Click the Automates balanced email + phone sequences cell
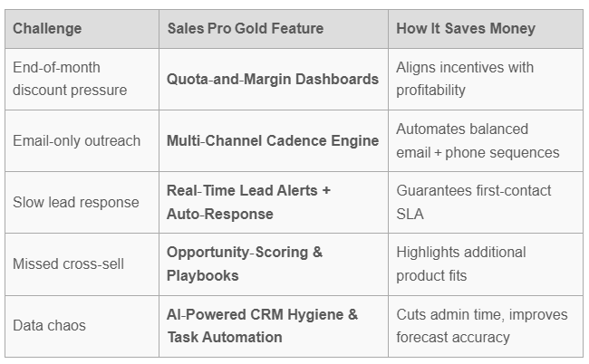The width and height of the screenshot is (589, 364). tap(478, 140)
